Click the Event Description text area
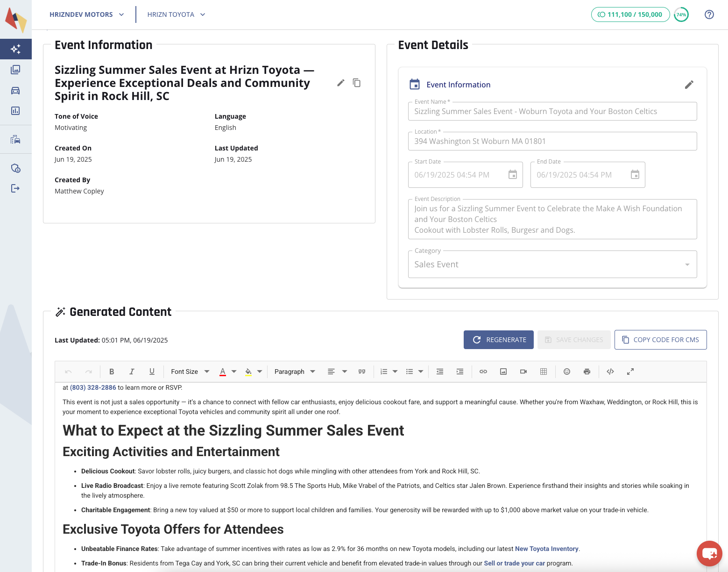Image resolution: width=728 pixels, height=572 pixels. coord(552,219)
